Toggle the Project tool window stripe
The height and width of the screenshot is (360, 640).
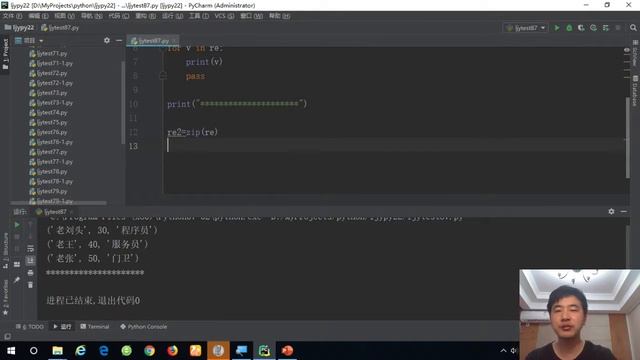tap(5, 54)
